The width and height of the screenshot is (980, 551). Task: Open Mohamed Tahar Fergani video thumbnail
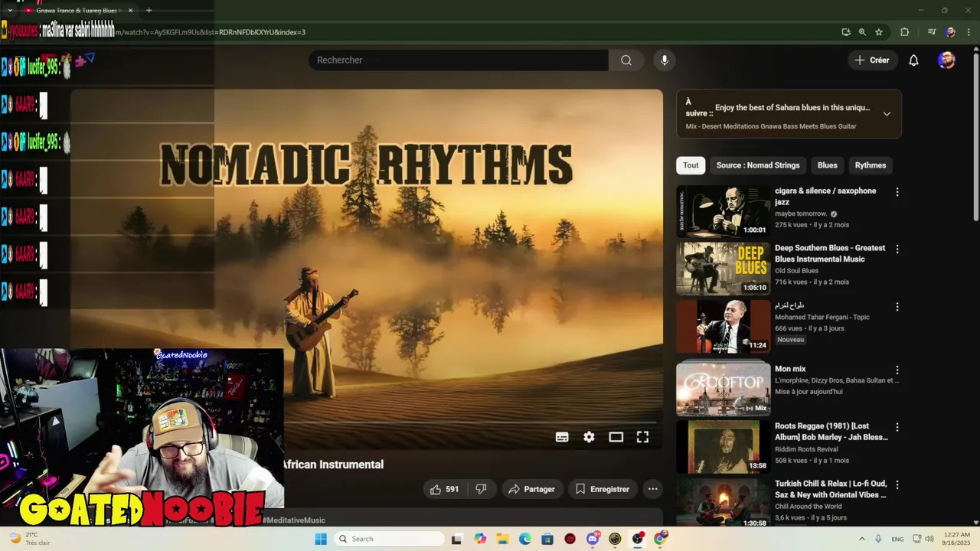pyautogui.click(x=723, y=326)
